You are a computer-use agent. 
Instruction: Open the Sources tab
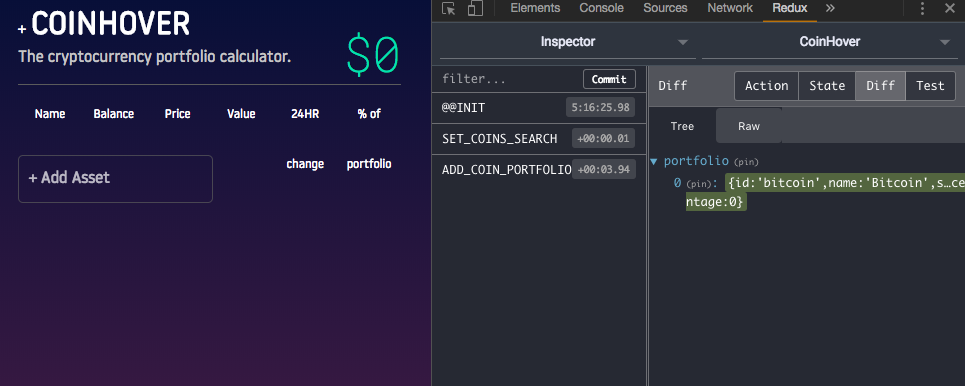(665, 8)
